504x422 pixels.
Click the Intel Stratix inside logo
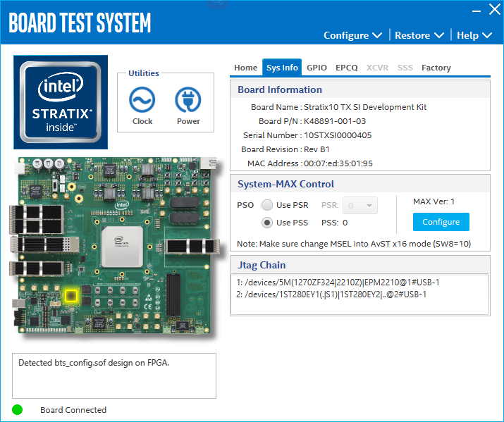(61, 102)
